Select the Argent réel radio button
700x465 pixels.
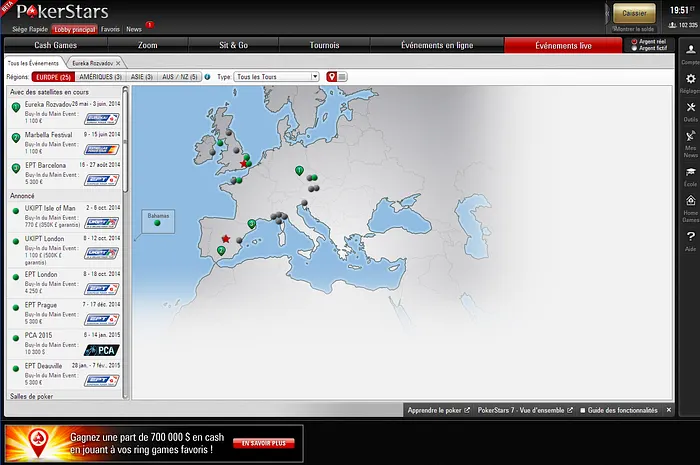click(634, 42)
